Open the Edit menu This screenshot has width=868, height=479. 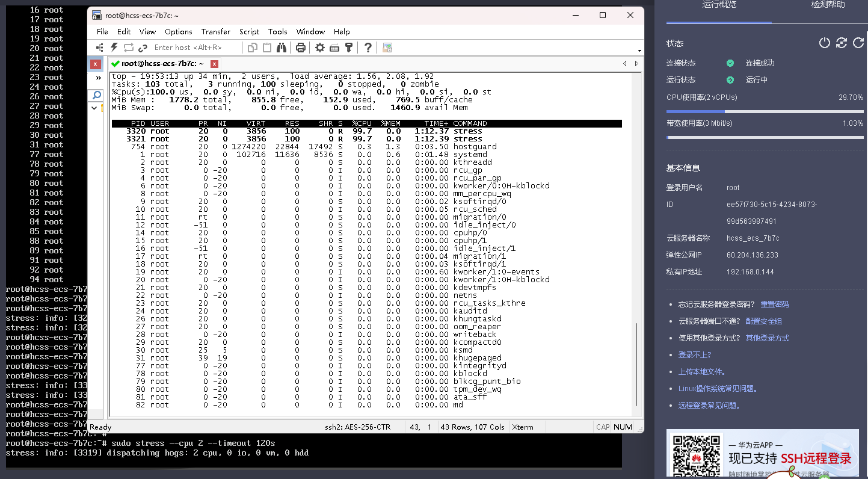point(124,32)
